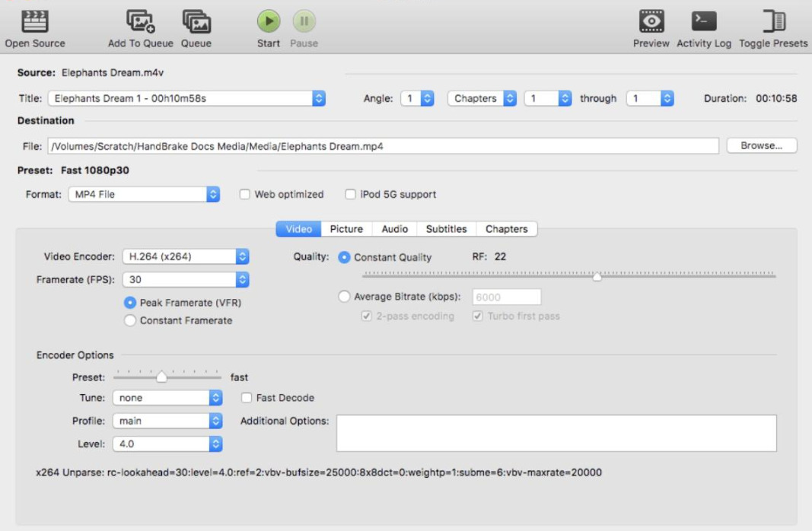This screenshot has width=812, height=531.
Task: Select the Constant Quality radio button
Action: (x=344, y=257)
